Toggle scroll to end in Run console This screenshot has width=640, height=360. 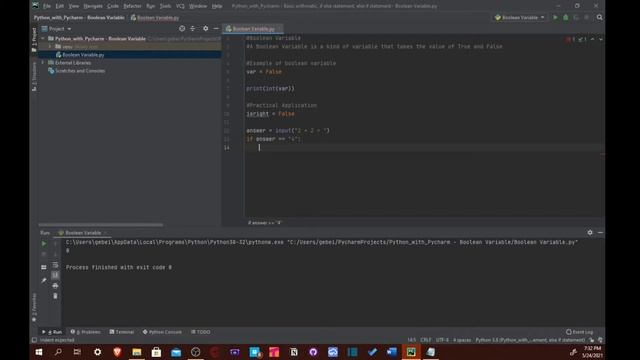(x=55, y=275)
